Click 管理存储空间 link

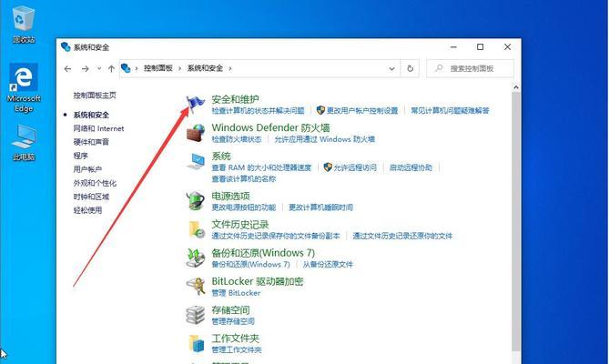coord(233,321)
